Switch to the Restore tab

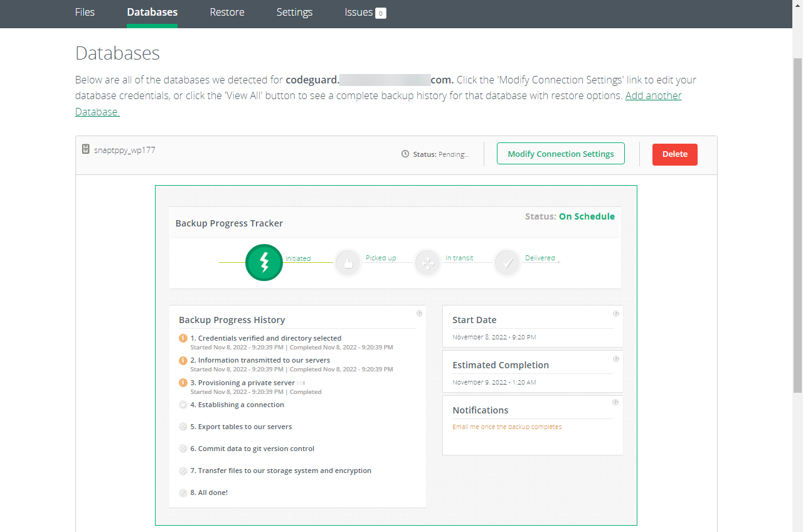click(x=227, y=13)
